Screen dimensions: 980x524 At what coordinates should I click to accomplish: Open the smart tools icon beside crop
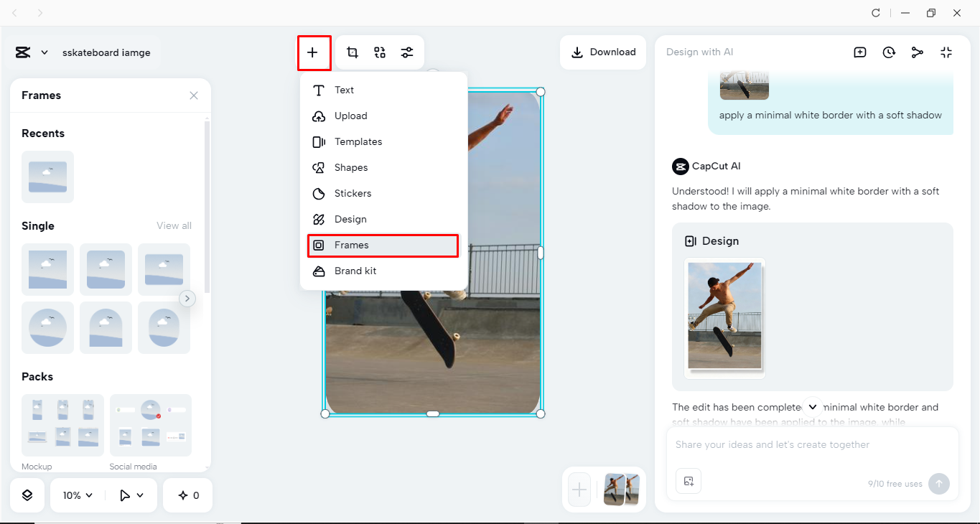pyautogui.click(x=380, y=52)
